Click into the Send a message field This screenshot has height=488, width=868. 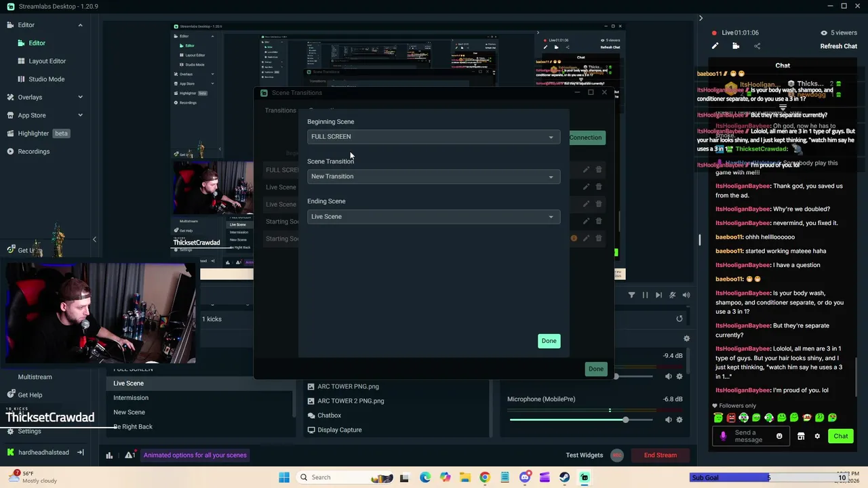point(751,436)
